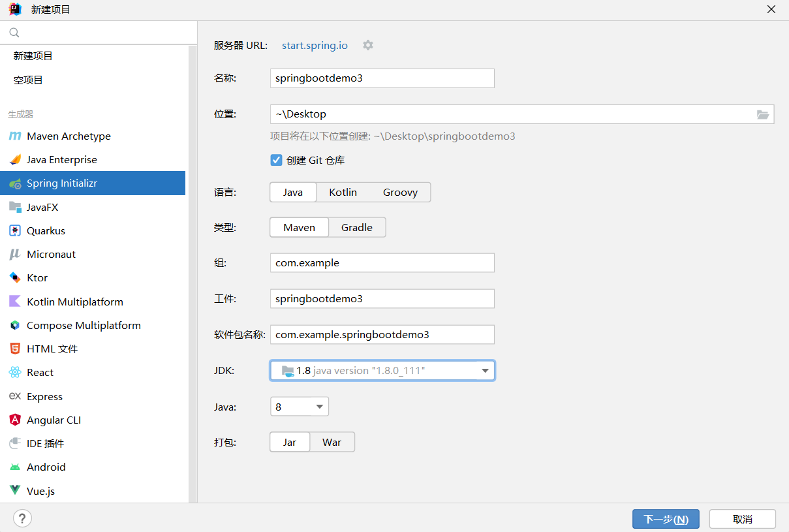Click the Quarkus generator icon
789x532 pixels.
point(15,230)
